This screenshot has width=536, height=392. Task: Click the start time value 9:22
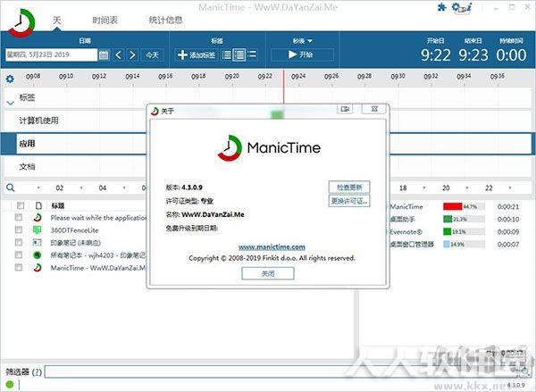[436, 55]
